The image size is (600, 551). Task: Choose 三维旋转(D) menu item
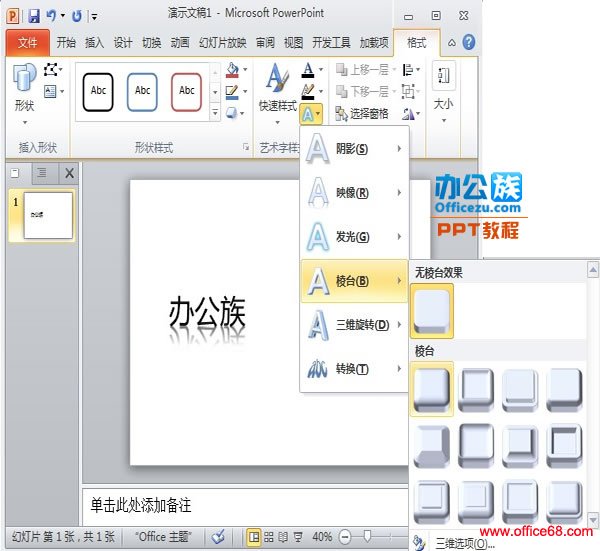point(354,325)
